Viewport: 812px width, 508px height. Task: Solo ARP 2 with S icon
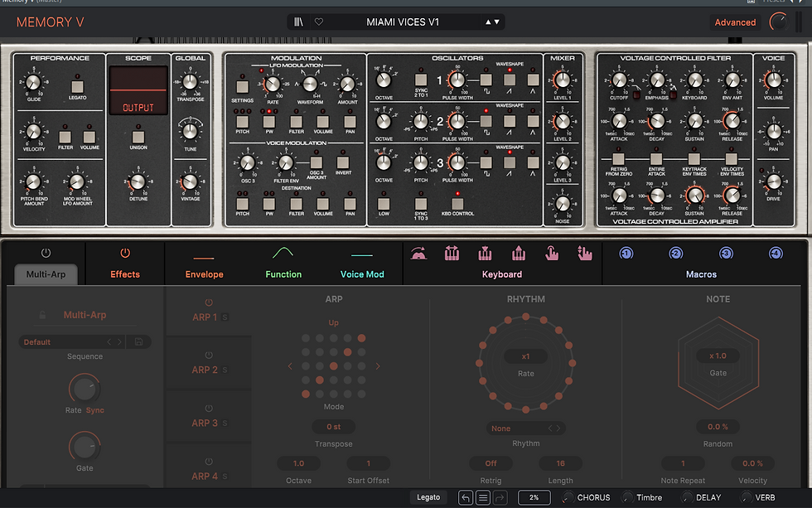225,370
